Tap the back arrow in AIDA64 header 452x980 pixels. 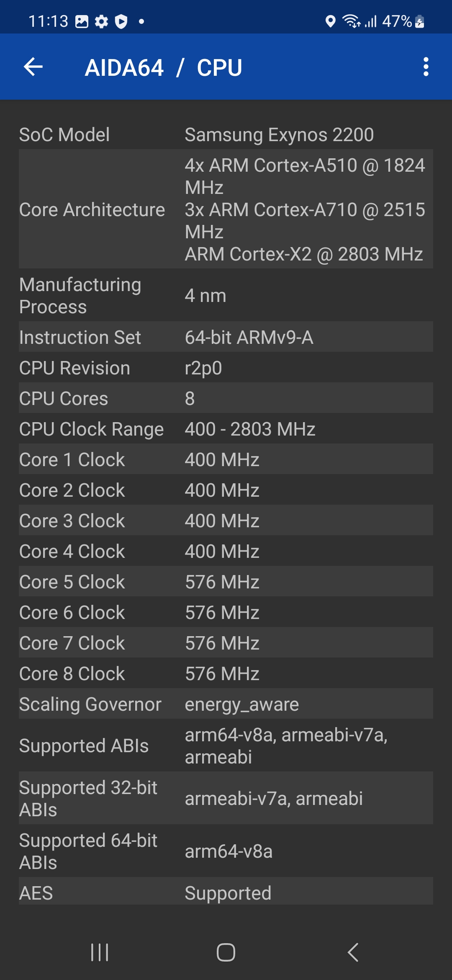pos(33,67)
